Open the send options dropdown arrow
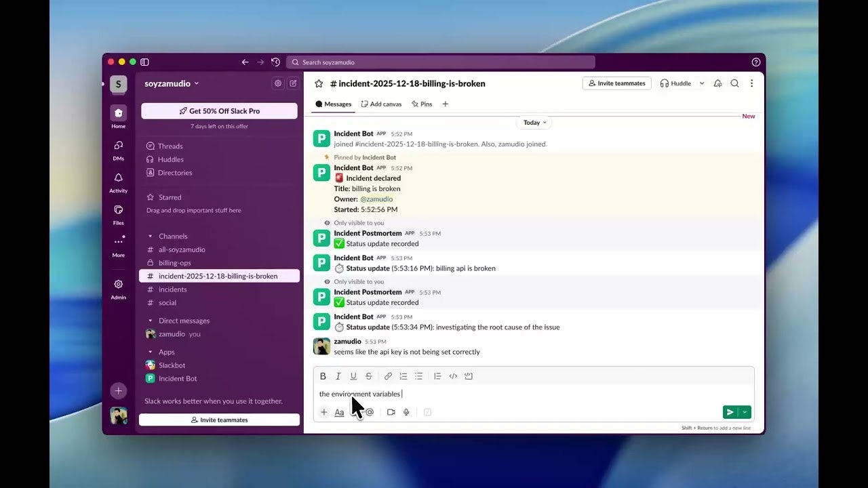 [745, 412]
